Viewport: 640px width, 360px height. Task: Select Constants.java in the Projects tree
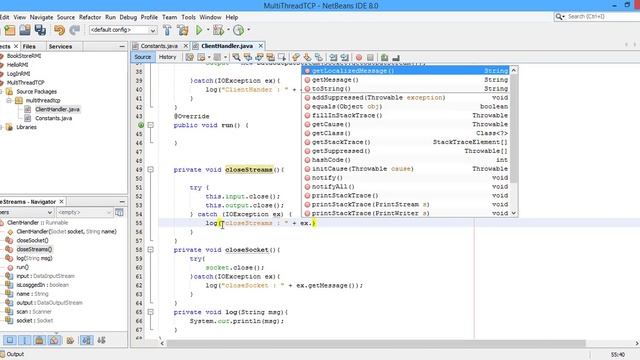[x=53, y=118]
